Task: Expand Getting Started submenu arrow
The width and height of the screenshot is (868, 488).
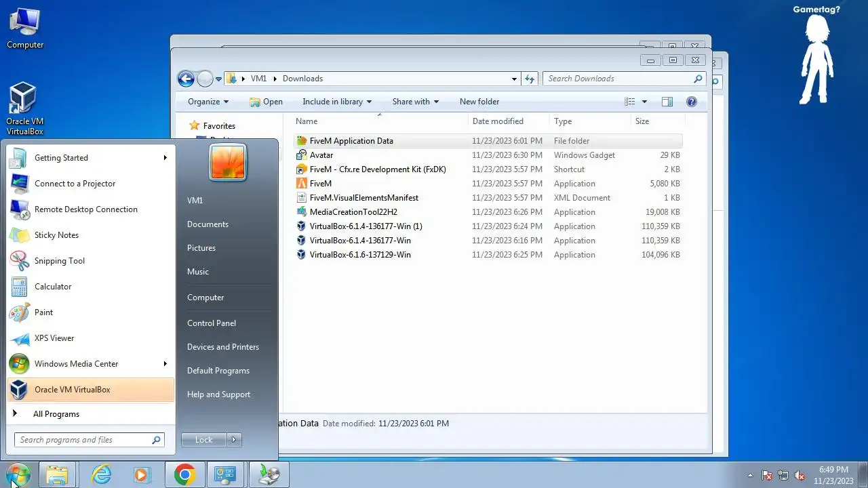Action: (165, 158)
